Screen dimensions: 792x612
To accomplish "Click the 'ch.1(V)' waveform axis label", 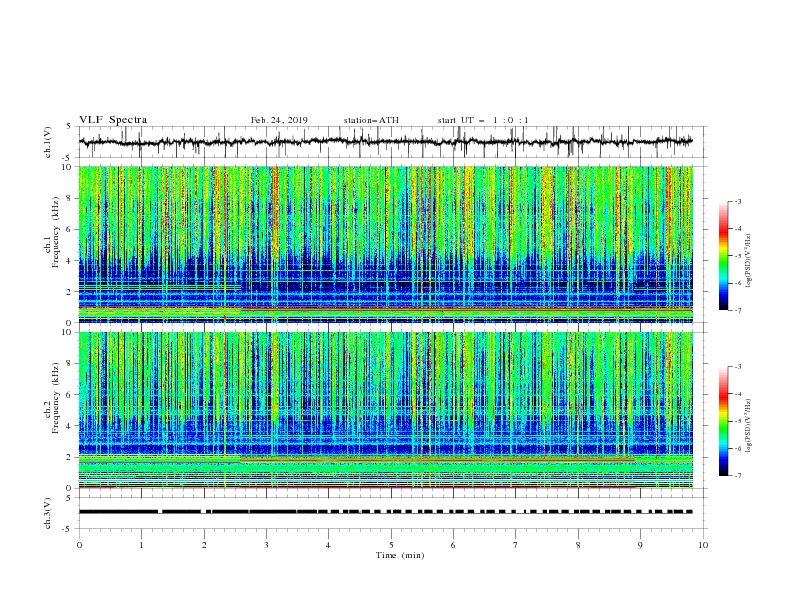I will pos(48,142).
